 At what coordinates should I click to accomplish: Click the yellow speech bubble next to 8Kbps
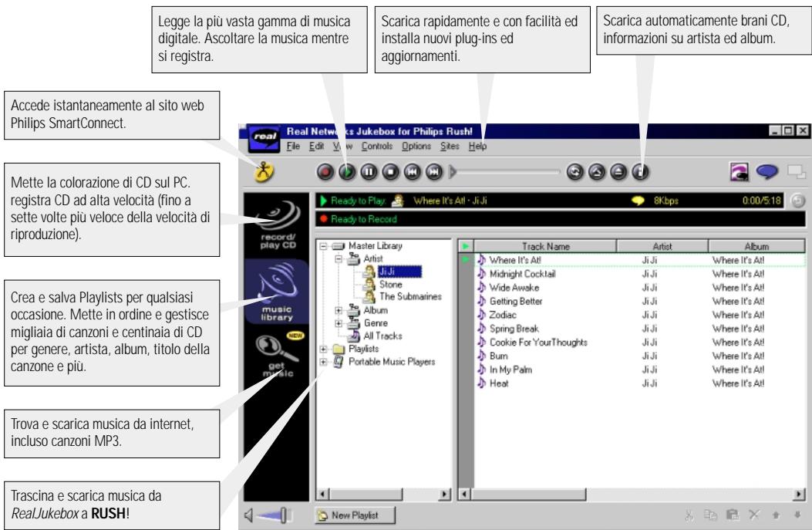638,201
